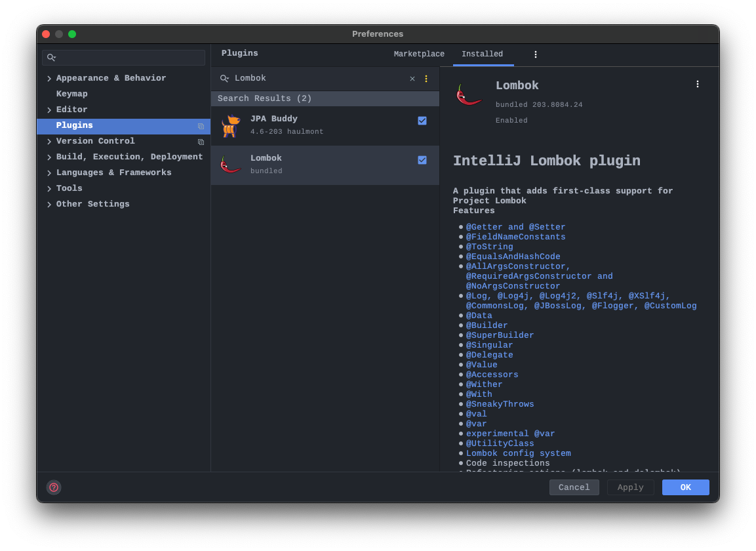Open the @Value link
This screenshot has height=551, width=756.
click(x=481, y=365)
